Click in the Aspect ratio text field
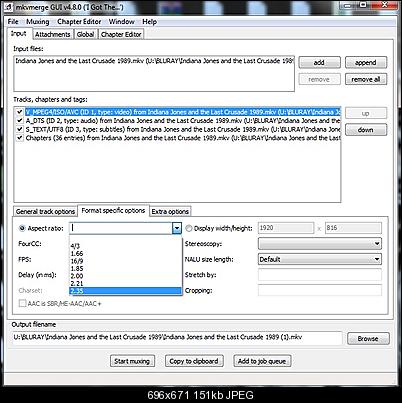The width and height of the screenshot is (402, 403). (121, 228)
